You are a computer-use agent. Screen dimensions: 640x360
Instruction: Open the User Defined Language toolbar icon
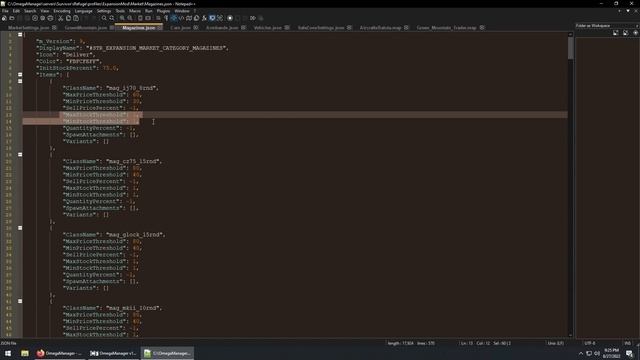coord(181,18)
